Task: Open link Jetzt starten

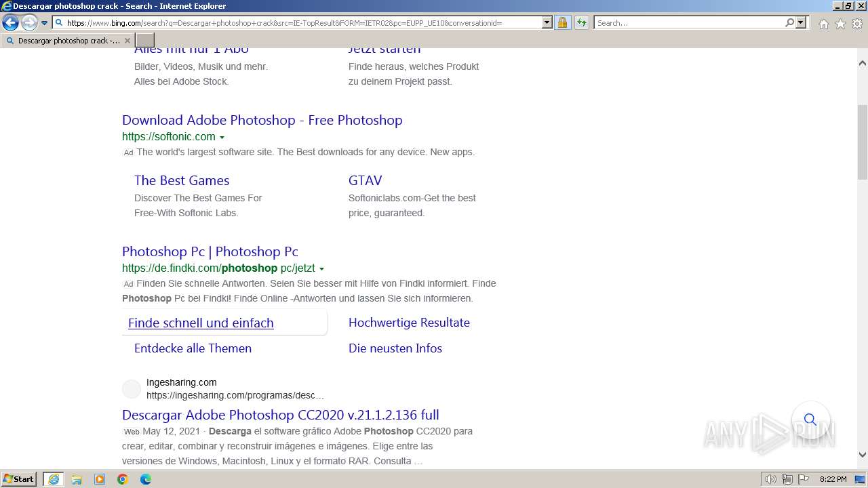Action: [384, 49]
